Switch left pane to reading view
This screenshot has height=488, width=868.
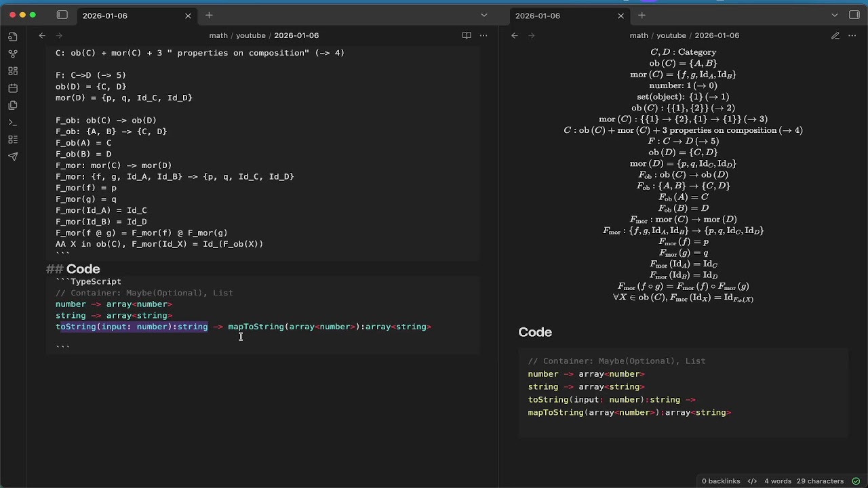(467, 35)
